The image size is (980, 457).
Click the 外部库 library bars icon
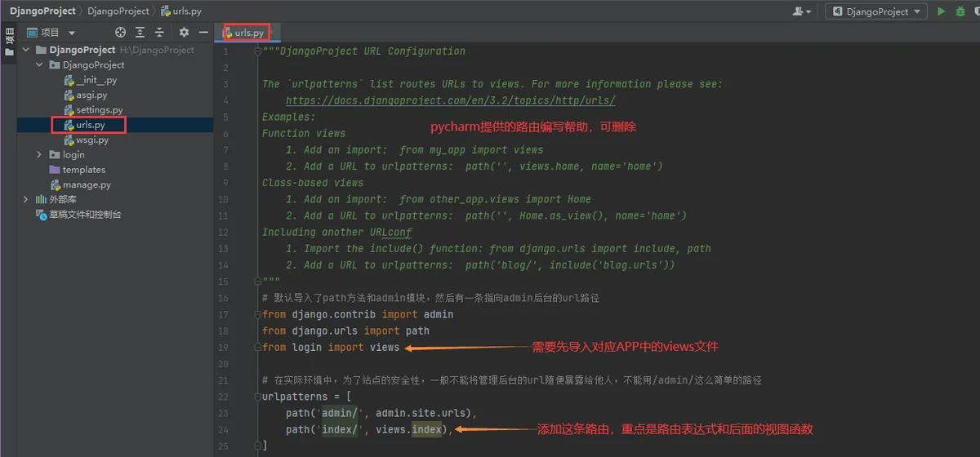click(41, 199)
